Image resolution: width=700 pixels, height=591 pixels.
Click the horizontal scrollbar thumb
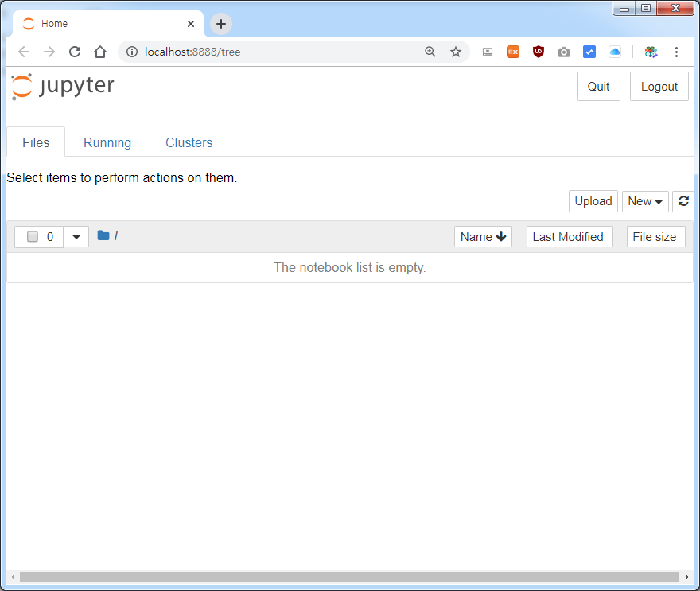[349, 577]
